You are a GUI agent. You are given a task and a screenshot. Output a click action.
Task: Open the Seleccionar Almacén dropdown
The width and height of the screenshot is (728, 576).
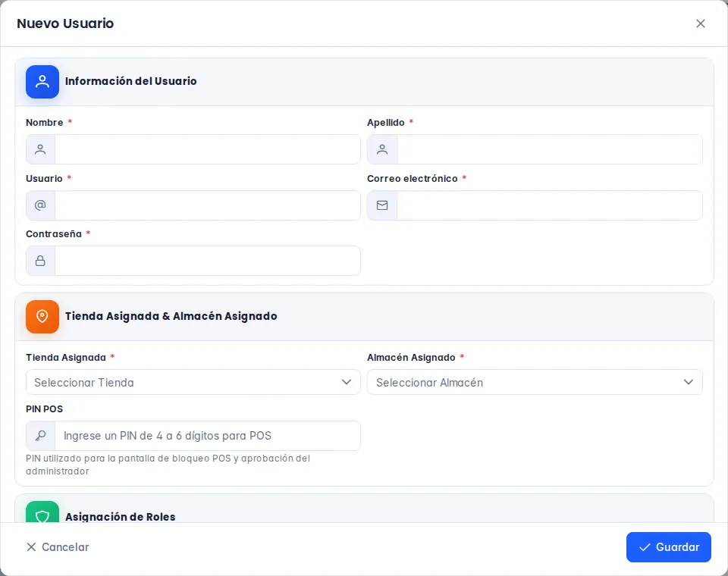coord(535,382)
